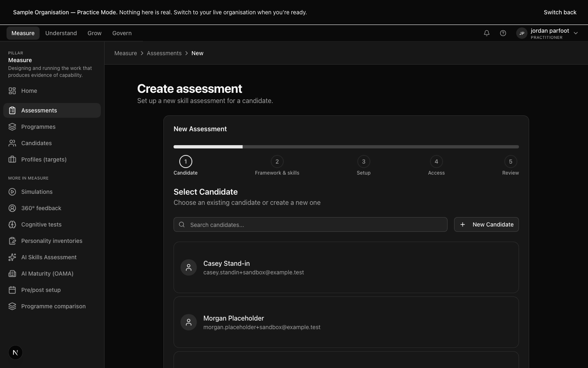Click the PRACTITIONER role label
This screenshot has width=588, height=368.
pos(547,38)
